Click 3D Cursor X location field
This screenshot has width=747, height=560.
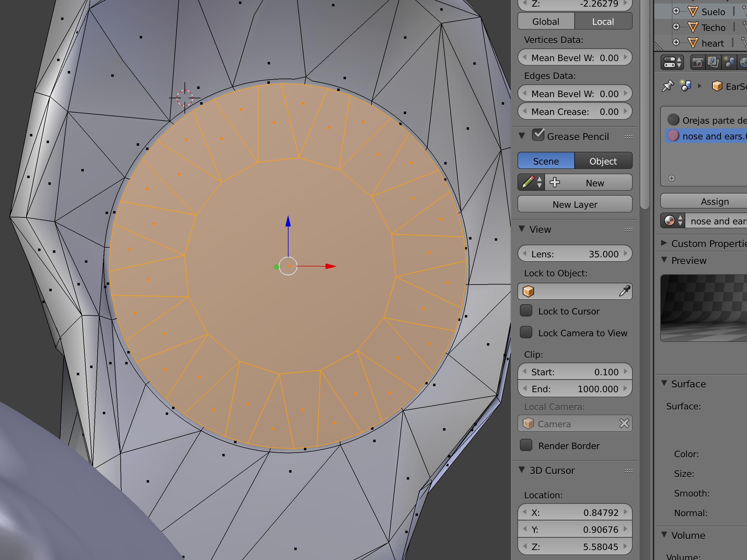pyautogui.click(x=575, y=513)
